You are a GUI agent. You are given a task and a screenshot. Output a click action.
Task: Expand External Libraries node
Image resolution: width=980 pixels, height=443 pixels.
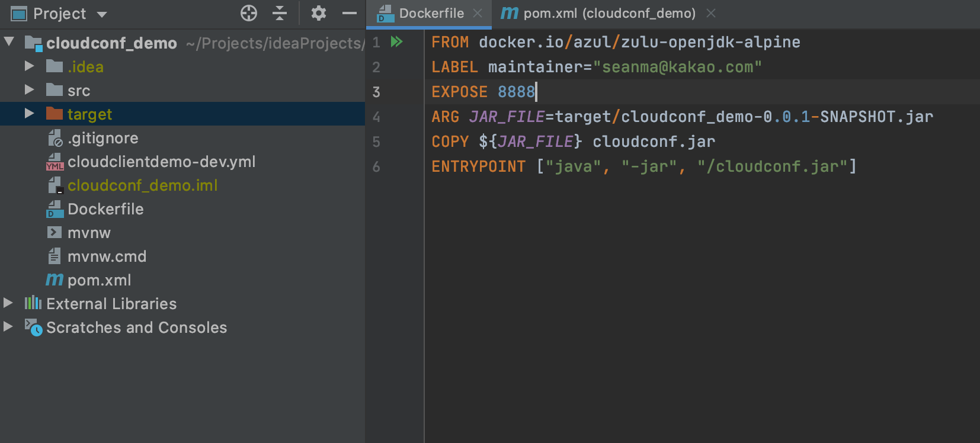tap(8, 303)
